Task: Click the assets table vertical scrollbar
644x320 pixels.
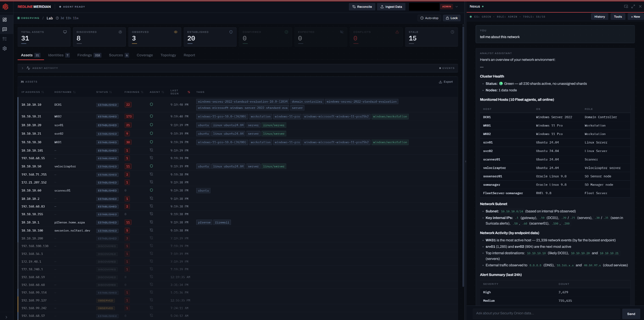Action: [x=463, y=157]
